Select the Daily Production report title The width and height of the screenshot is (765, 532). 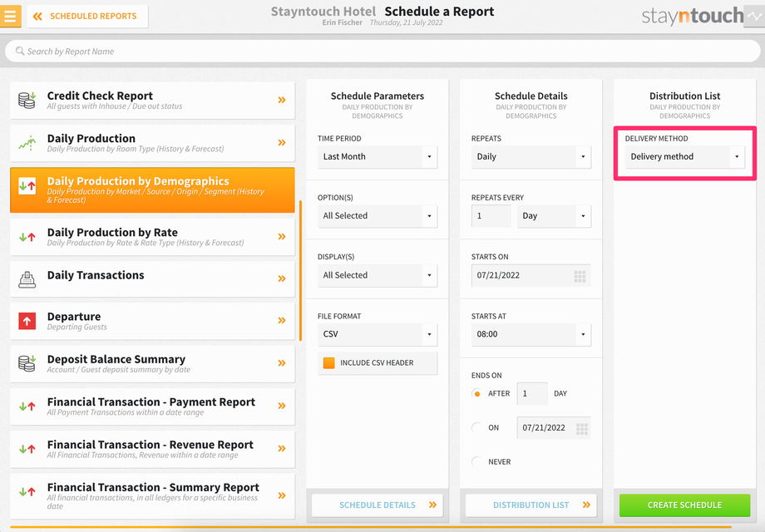[91, 139]
